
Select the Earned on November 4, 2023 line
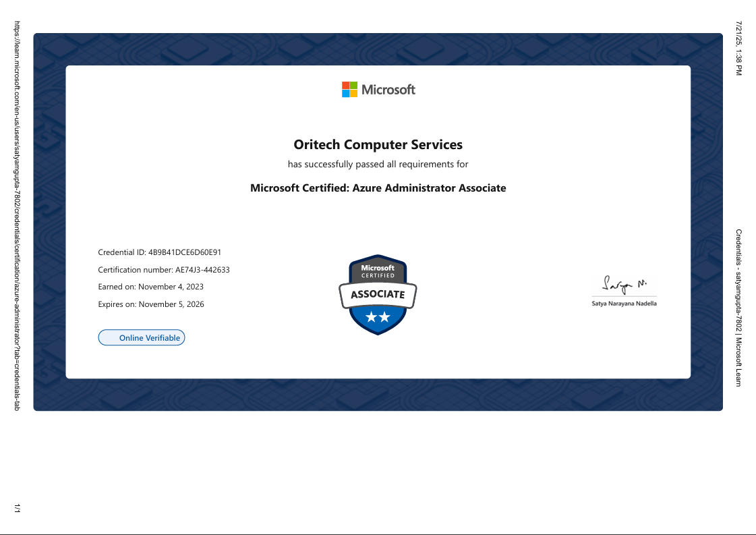click(151, 287)
